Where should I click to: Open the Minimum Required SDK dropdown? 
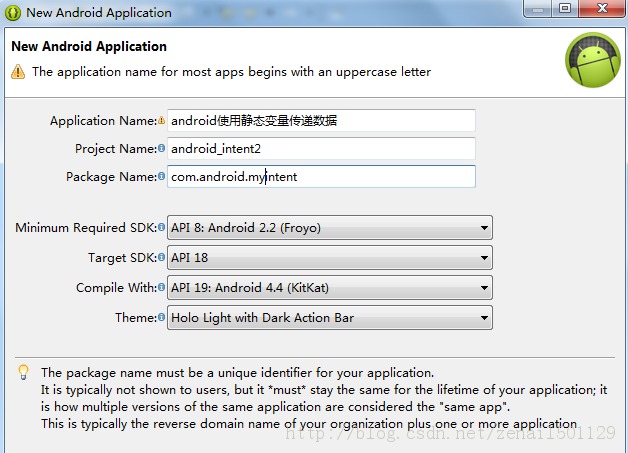coord(330,228)
